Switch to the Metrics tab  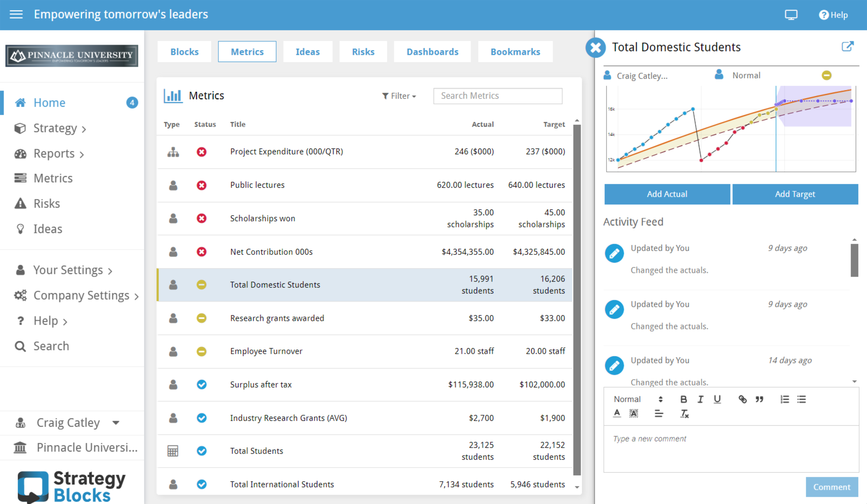coord(247,52)
